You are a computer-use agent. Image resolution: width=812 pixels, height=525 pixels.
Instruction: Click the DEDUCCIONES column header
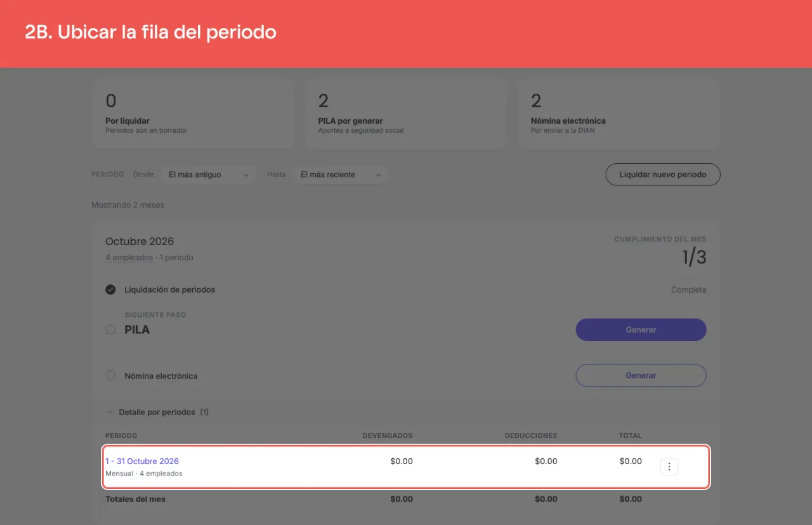[x=531, y=435]
